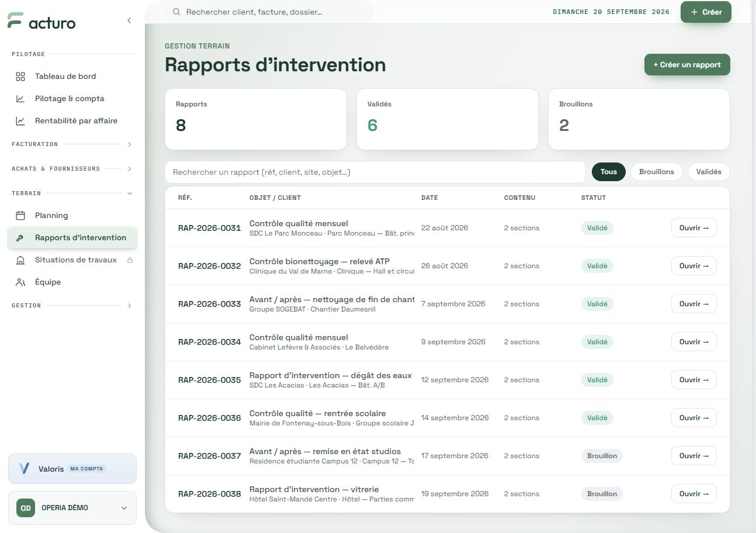Click the Valoris Ma Compta card
This screenshot has height=533, width=756.
(72, 469)
